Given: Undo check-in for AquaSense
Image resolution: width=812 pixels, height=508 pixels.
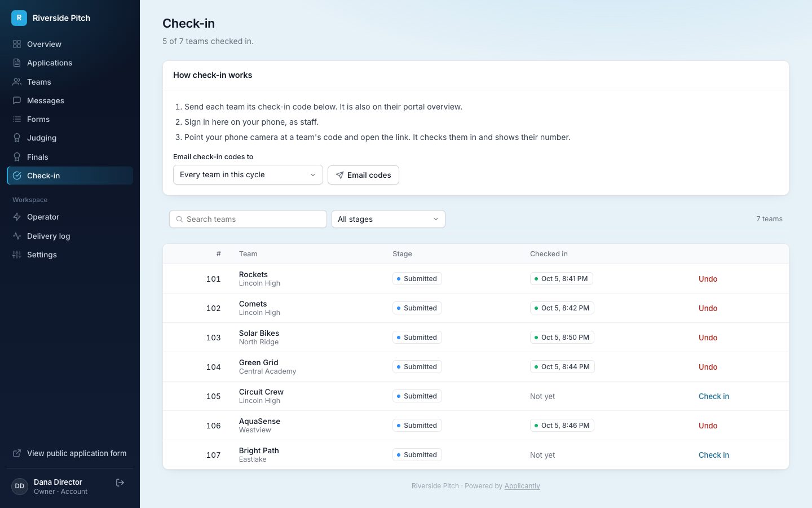Looking at the screenshot, I should (x=708, y=426).
